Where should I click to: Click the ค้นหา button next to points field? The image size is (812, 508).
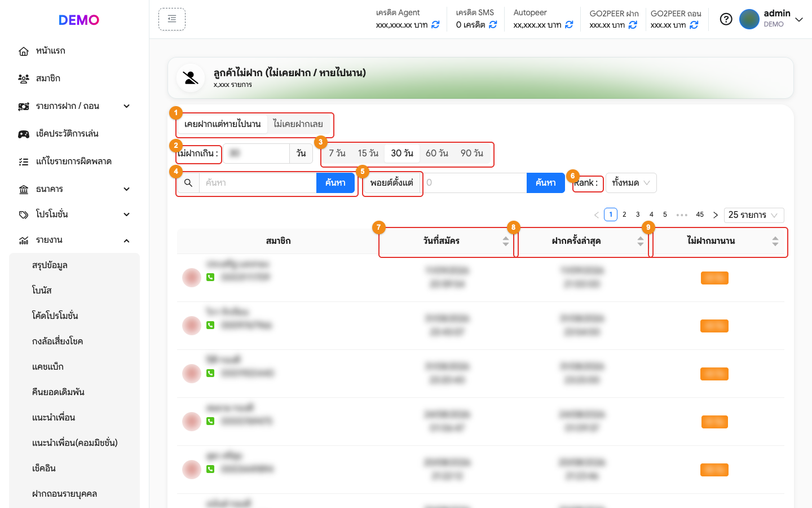pos(546,183)
